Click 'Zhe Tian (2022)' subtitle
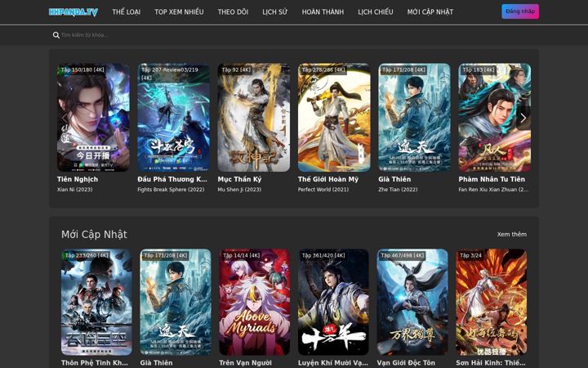 point(398,190)
